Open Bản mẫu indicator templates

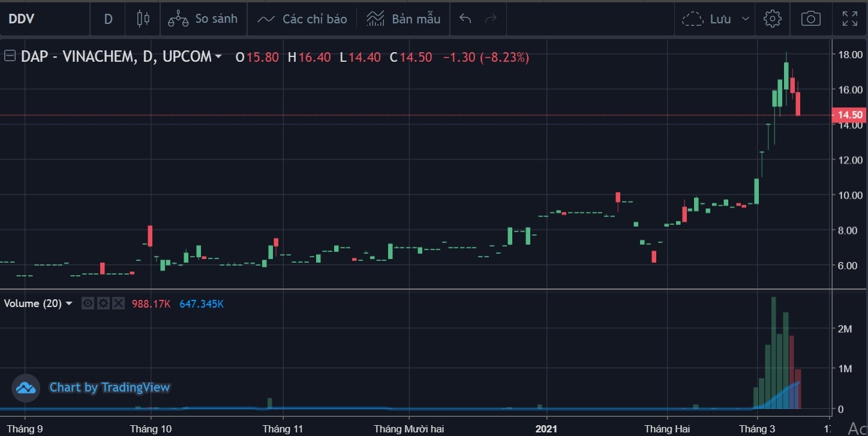(403, 19)
